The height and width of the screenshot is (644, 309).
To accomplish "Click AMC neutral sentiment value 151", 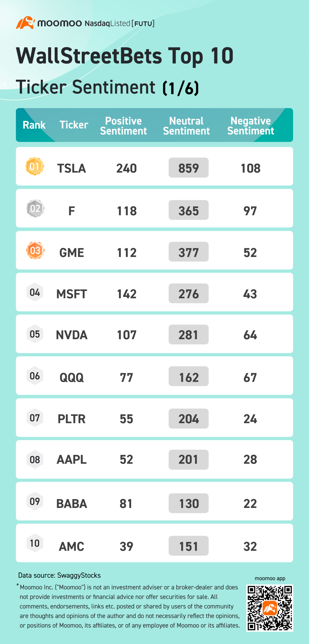I will click(x=188, y=546).
